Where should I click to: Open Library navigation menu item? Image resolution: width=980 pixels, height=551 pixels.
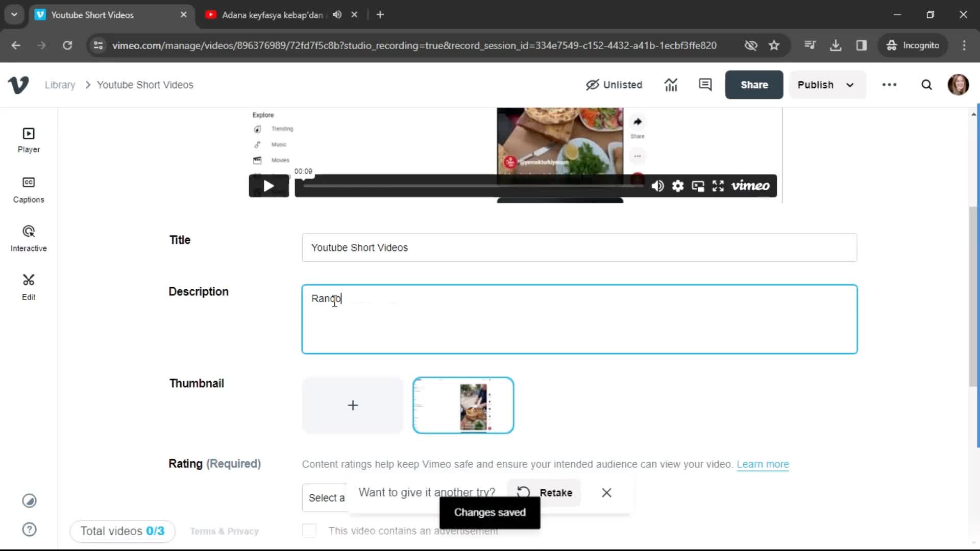coord(60,85)
